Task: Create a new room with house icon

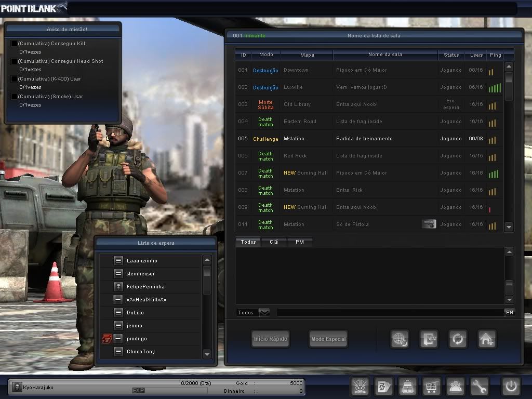Action: [487, 339]
